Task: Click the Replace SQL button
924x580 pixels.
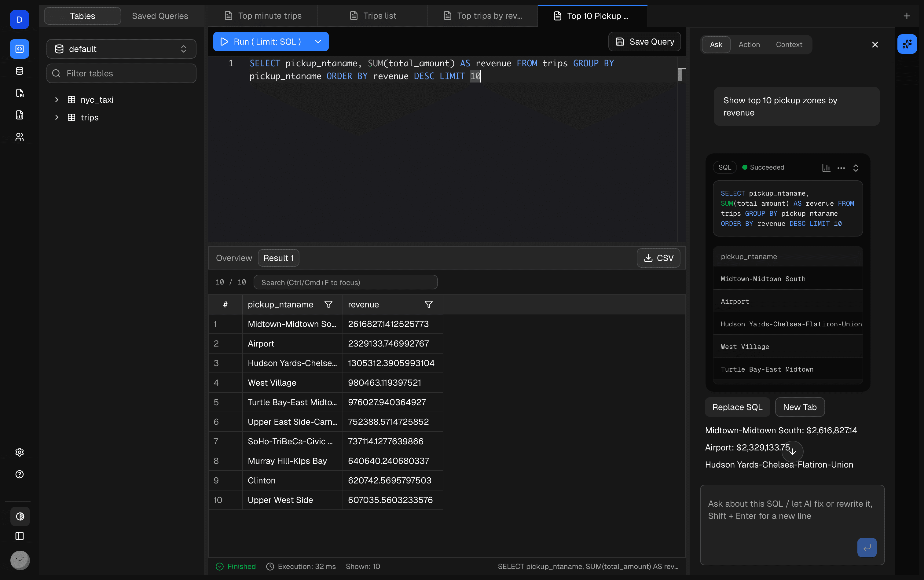Action: point(737,407)
